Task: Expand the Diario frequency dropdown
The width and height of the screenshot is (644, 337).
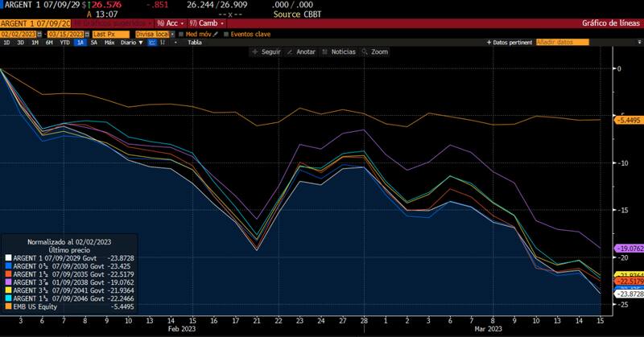Action: (130, 43)
